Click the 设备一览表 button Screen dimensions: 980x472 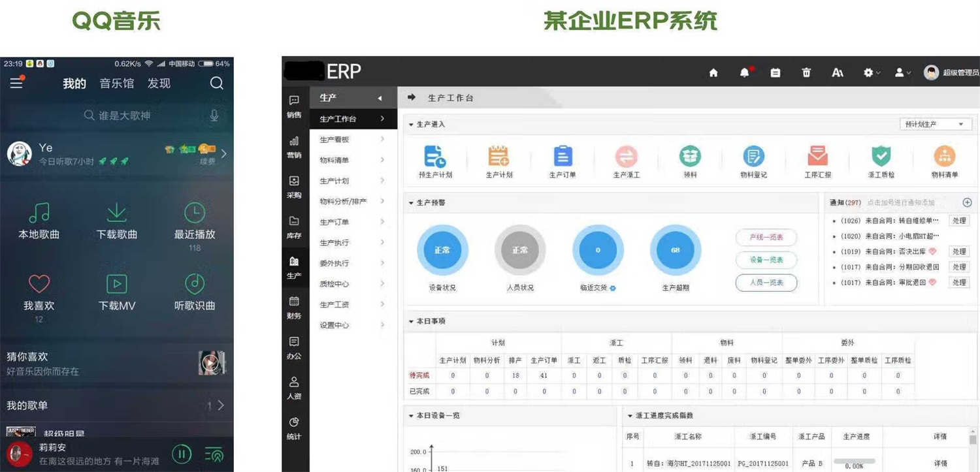click(x=766, y=260)
